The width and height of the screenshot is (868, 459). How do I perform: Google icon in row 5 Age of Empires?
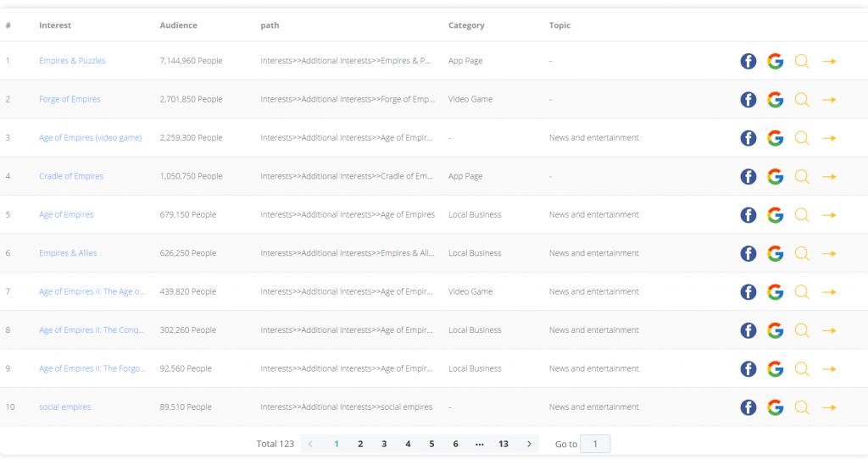pyautogui.click(x=775, y=214)
